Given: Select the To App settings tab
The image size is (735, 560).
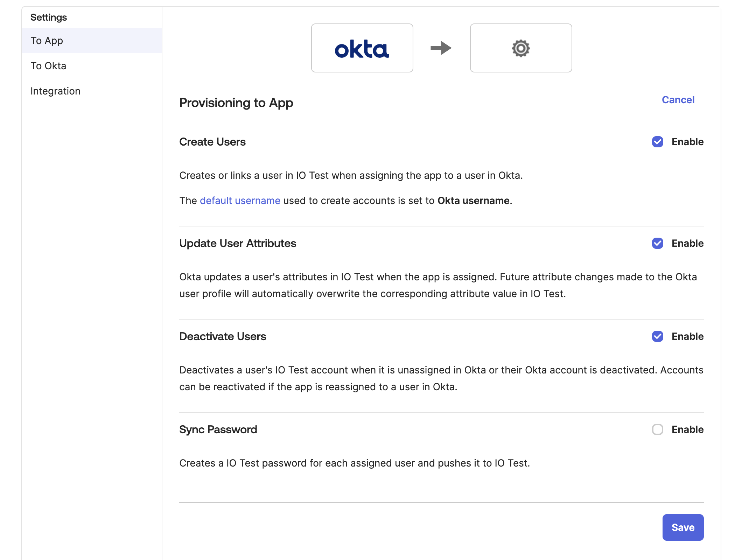Looking at the screenshot, I should 92,41.
